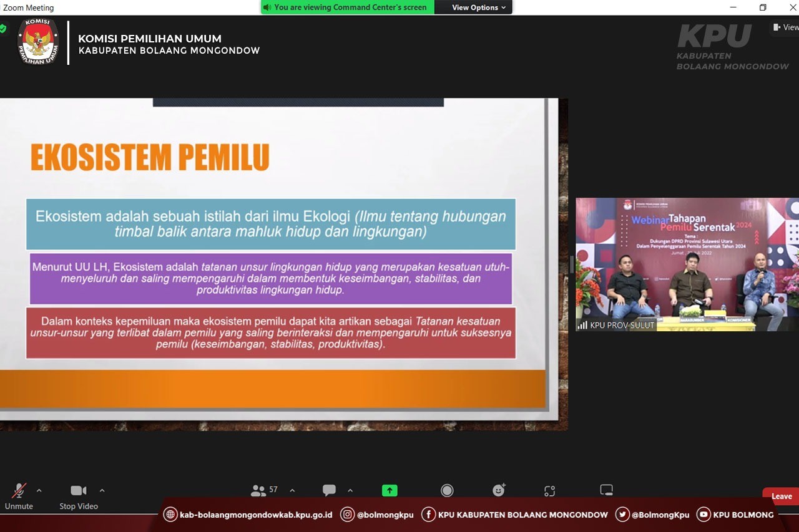The height and width of the screenshot is (532, 799).
Task: Open the Chat bubble icon
Action: (329, 490)
